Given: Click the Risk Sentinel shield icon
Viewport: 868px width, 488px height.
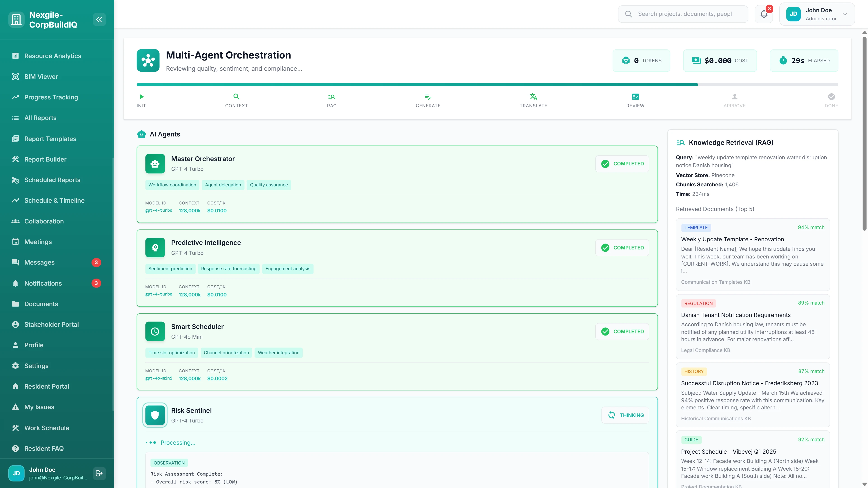Looking at the screenshot, I should pos(155,415).
